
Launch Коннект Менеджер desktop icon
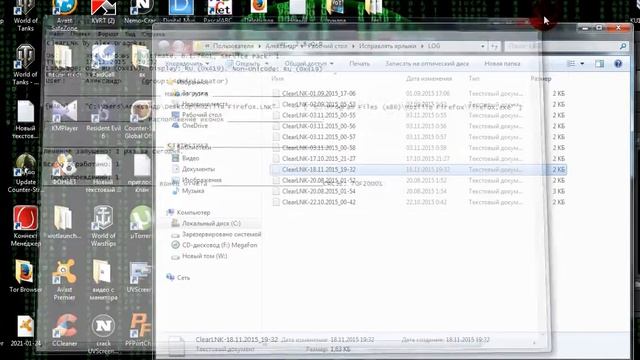tap(25, 226)
